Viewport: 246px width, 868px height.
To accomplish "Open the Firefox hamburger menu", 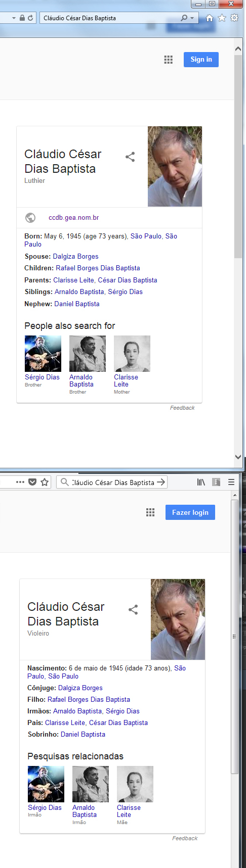I will click(231, 482).
